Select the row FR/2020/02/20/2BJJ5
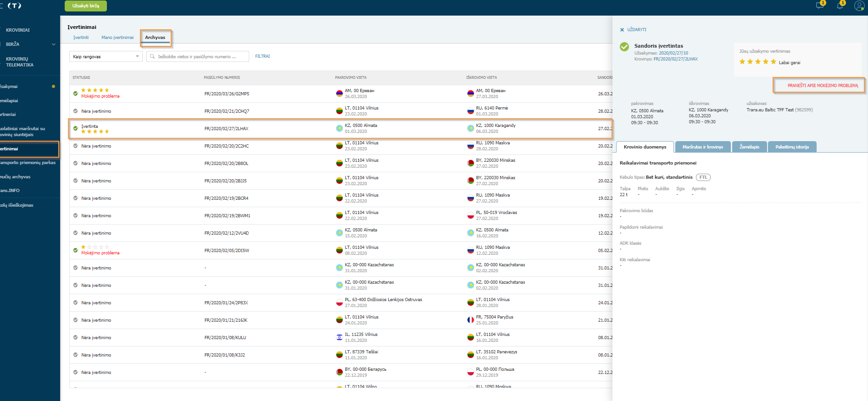The width and height of the screenshot is (868, 401). (341, 181)
